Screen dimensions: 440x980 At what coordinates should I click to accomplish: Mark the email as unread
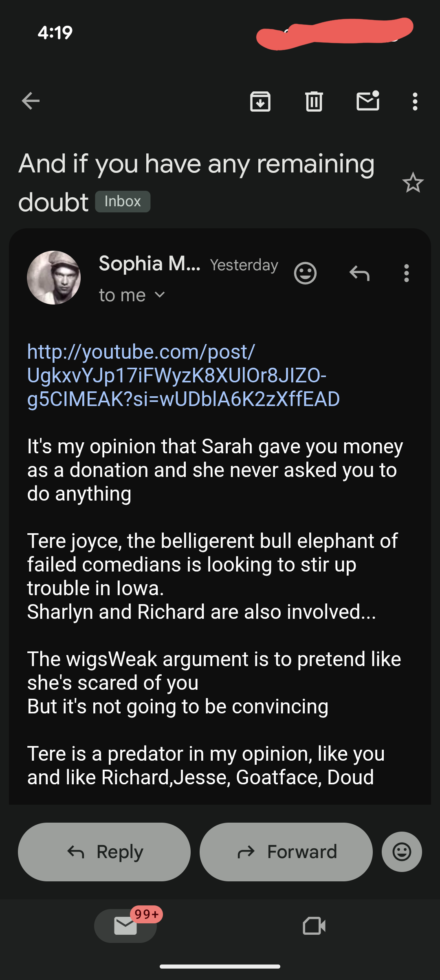pos(368,101)
